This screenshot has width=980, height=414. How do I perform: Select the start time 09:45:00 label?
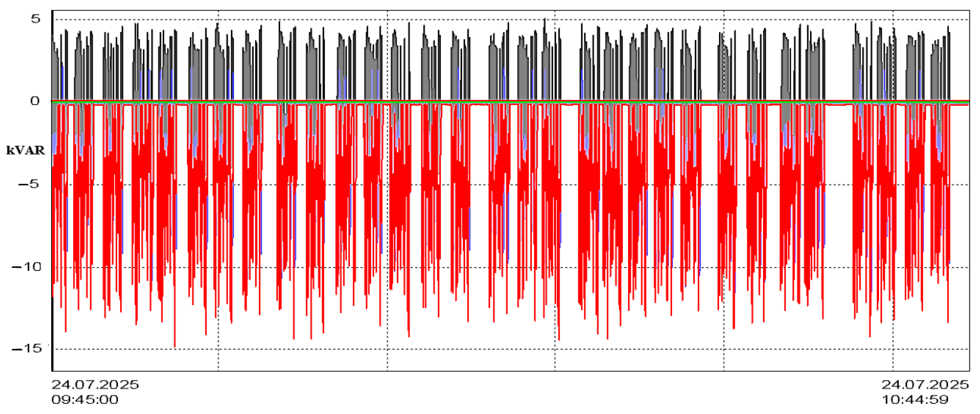click(85, 399)
